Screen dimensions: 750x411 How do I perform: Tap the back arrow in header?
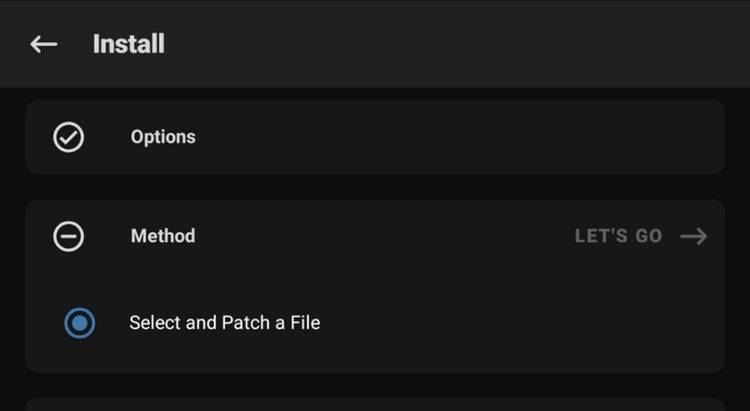[x=43, y=44]
